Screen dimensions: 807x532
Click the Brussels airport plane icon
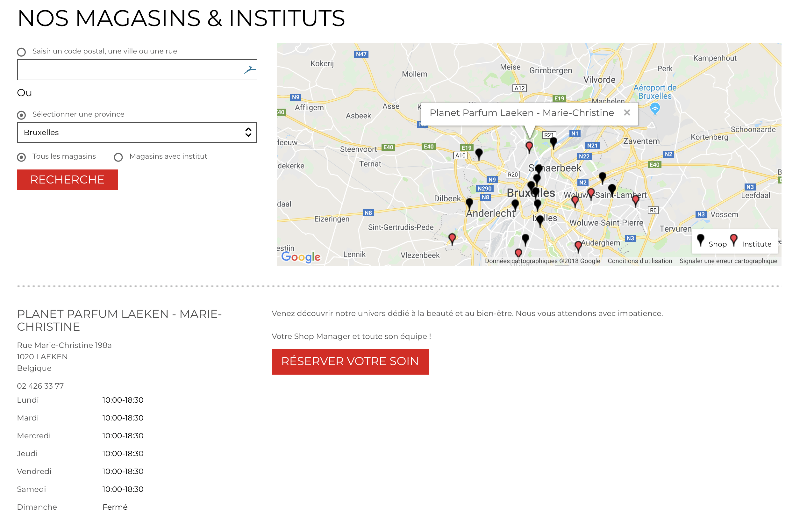[655, 109]
